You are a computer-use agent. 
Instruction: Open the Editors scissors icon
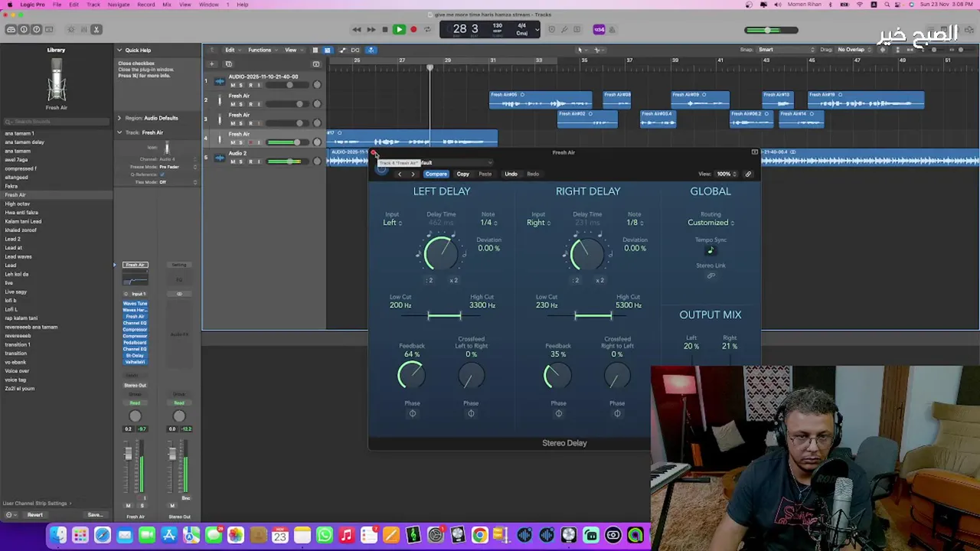(96, 29)
